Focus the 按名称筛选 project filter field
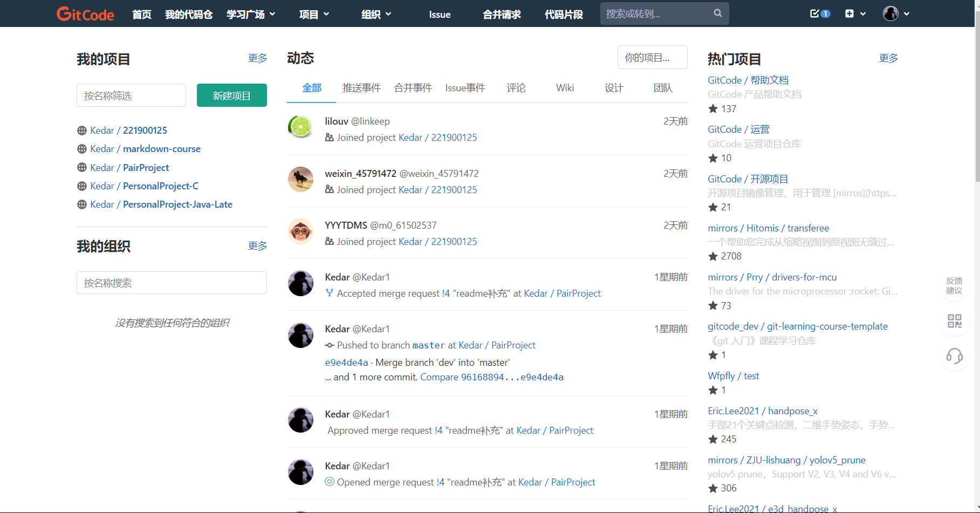 (131, 95)
